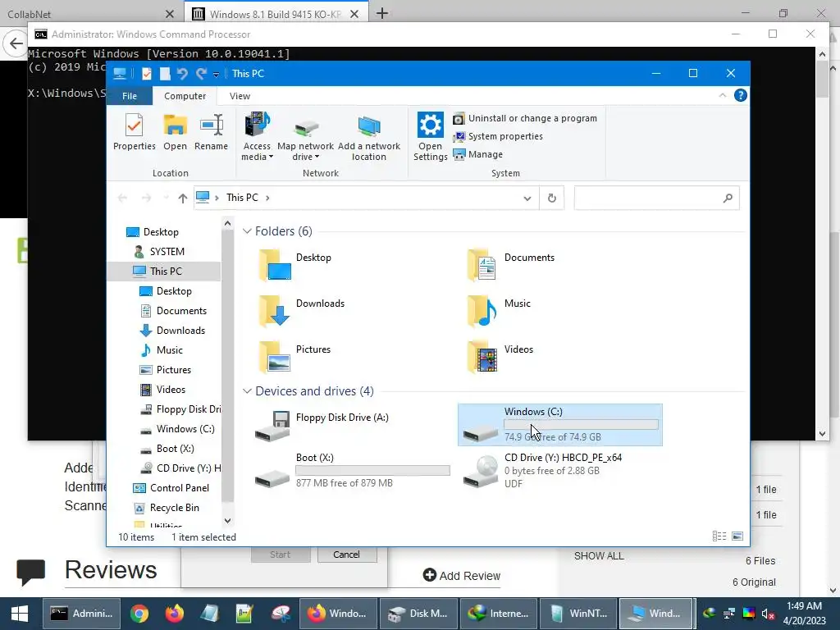840x630 pixels.
Task: Select This PC in navigation pane
Action: pyautogui.click(x=166, y=272)
